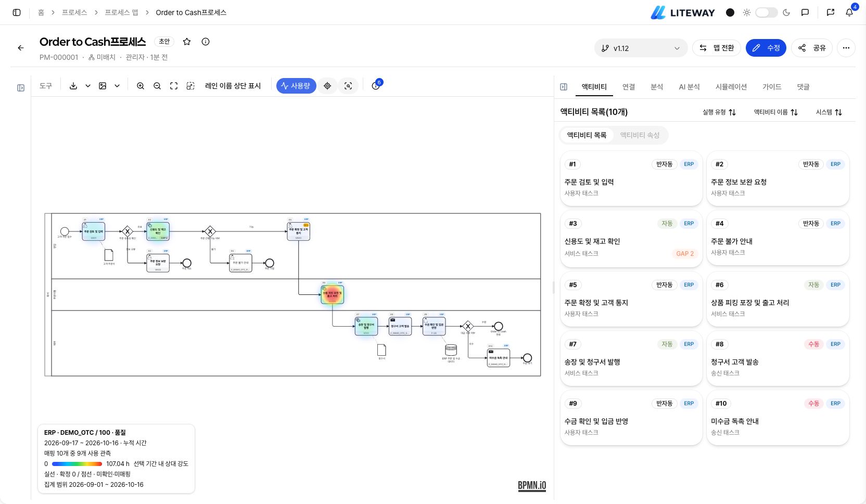Switch to the 시뮬레이션 tab
This screenshot has height=504, width=866.
(731, 87)
